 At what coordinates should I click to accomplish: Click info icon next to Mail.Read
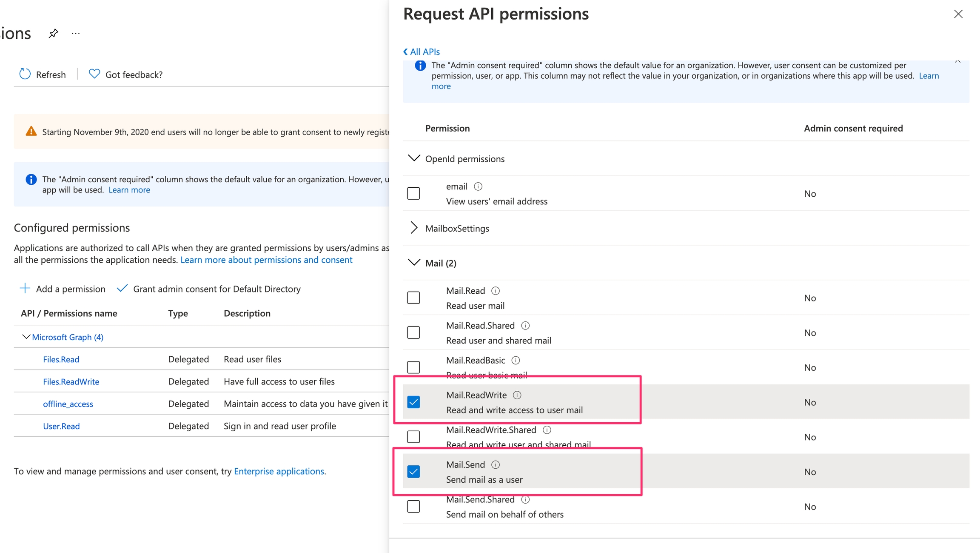[496, 291]
